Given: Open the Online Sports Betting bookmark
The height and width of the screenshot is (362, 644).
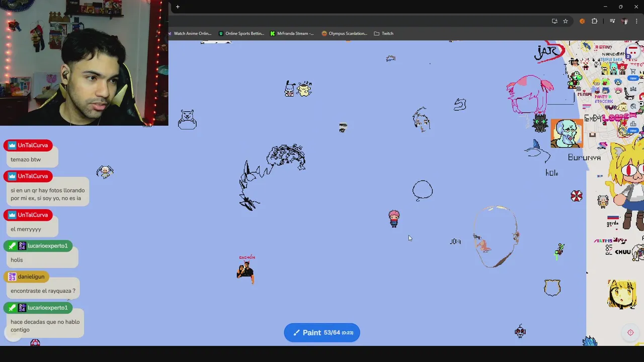Looking at the screenshot, I should tap(241, 33).
